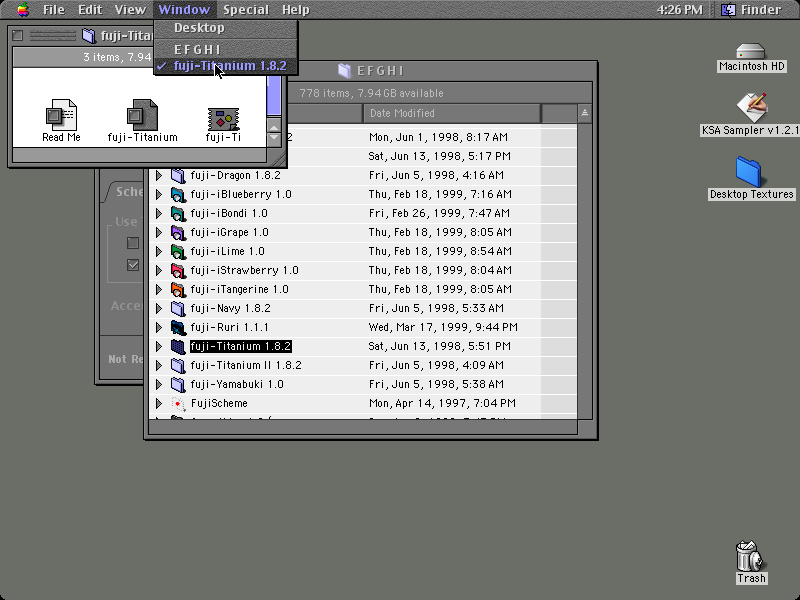Screen dimensions: 800x600
Task: Select the FujiScheme file icon
Action: click(178, 404)
